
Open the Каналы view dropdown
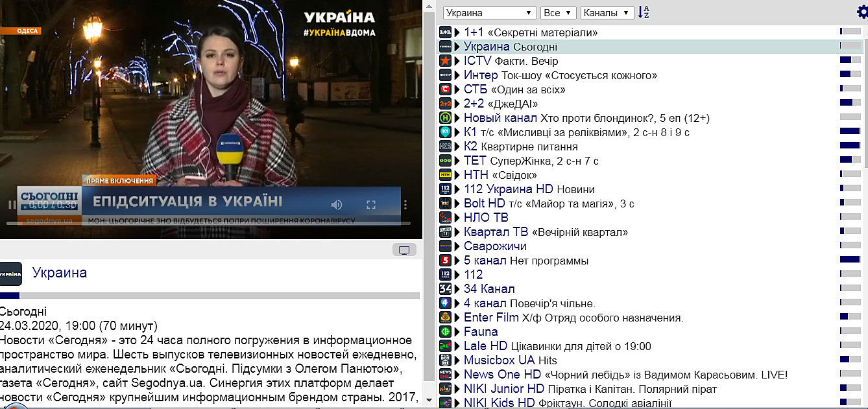pos(607,13)
